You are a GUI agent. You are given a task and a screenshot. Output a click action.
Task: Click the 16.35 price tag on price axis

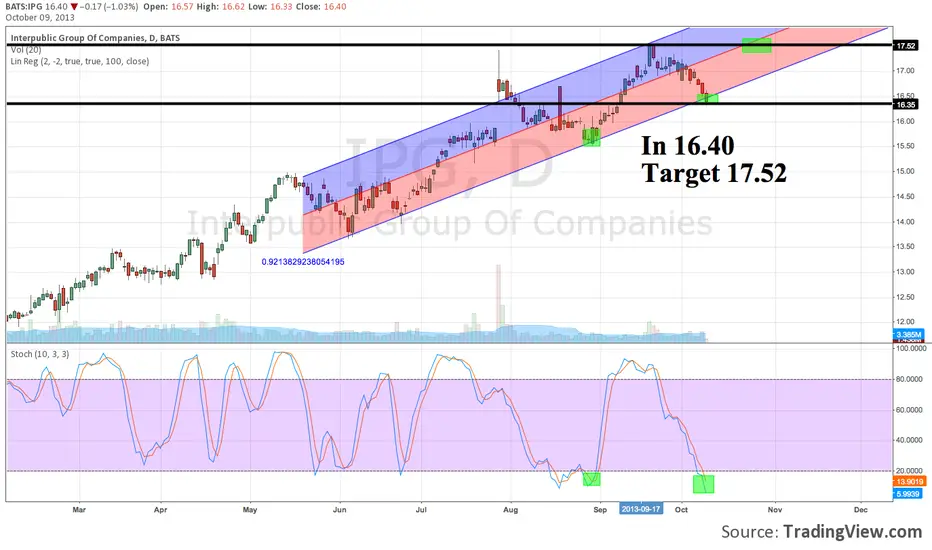906,105
